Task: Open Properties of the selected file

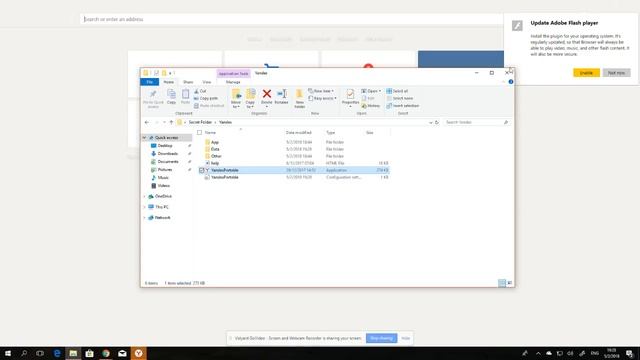Action: pyautogui.click(x=350, y=97)
